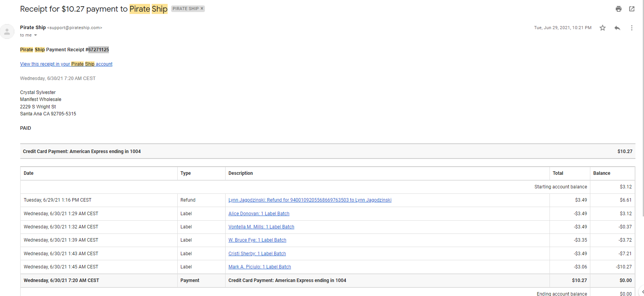
Task: Click the email date 'Tue, Jun 29, 2021, 10:21 PM'
Action: coord(563,28)
